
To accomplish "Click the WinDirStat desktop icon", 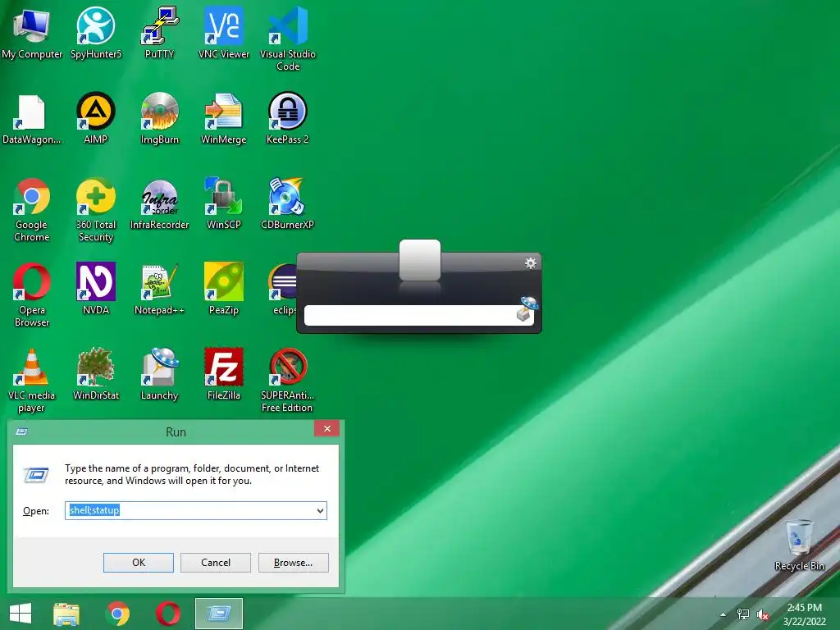I will (96, 375).
